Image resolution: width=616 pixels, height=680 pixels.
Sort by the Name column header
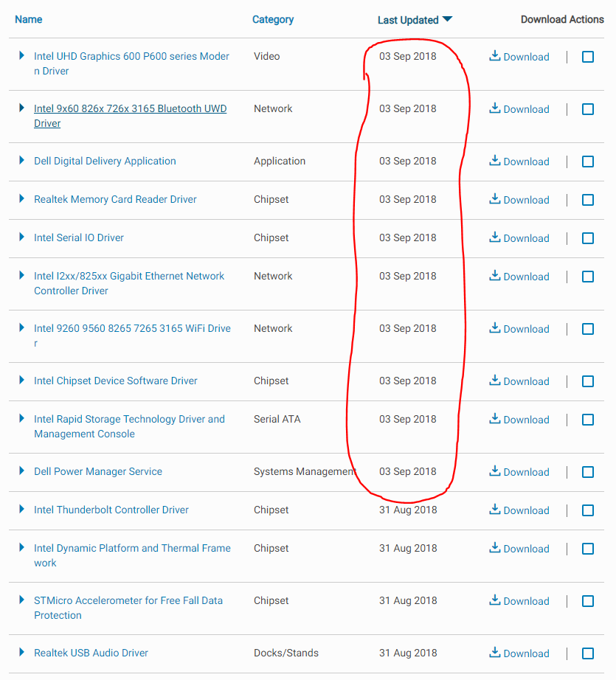click(x=29, y=19)
